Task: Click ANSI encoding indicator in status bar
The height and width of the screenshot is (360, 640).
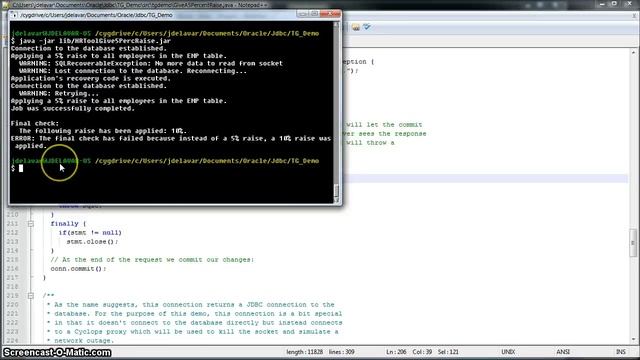Action: [x=563, y=352]
